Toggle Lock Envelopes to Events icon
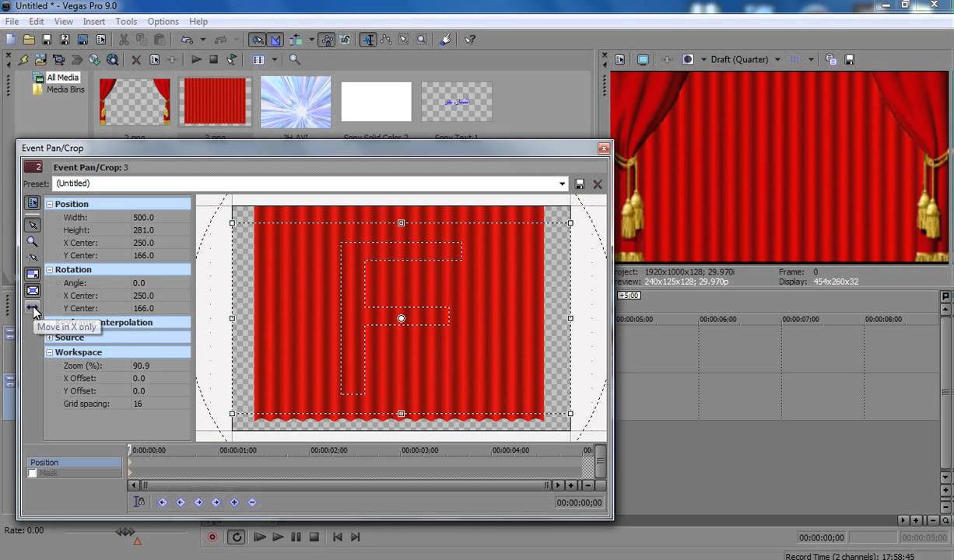The height and width of the screenshot is (560, 954). (x=327, y=40)
